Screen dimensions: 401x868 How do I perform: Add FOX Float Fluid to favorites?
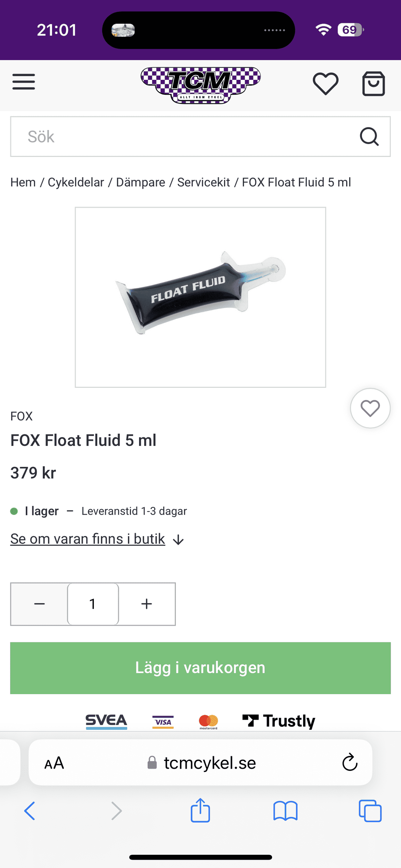point(370,408)
